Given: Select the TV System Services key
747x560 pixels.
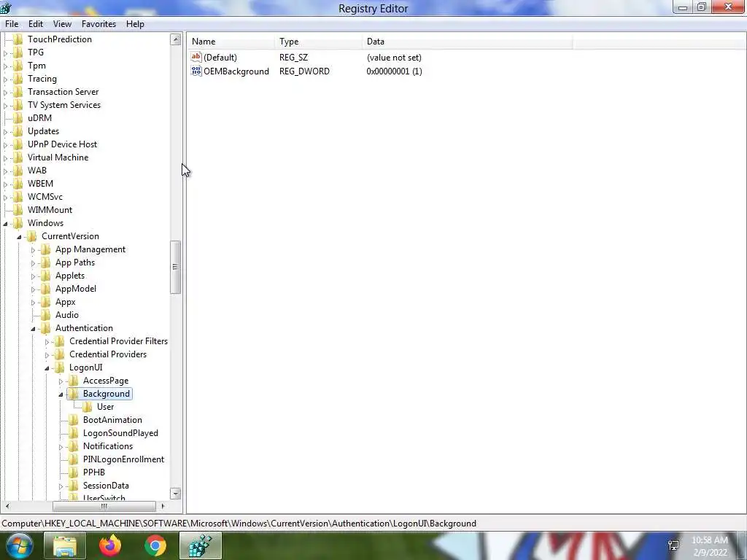Looking at the screenshot, I should pos(64,105).
